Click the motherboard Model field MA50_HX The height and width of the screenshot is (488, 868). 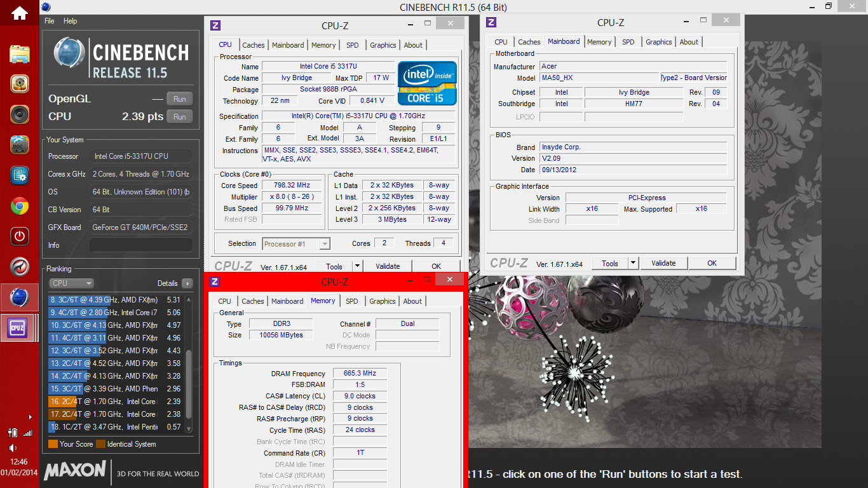[599, 78]
